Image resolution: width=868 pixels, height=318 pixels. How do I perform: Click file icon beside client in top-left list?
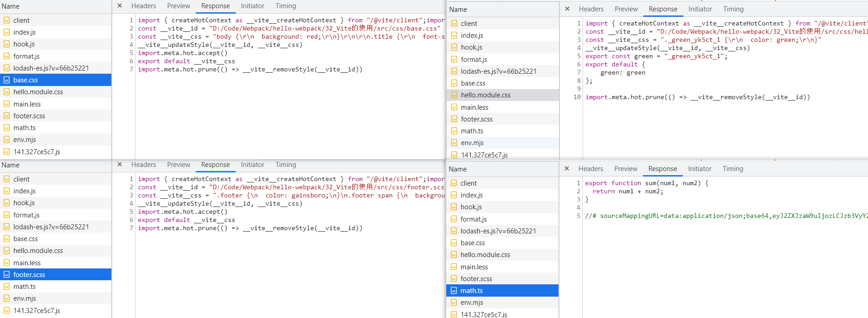(6, 20)
